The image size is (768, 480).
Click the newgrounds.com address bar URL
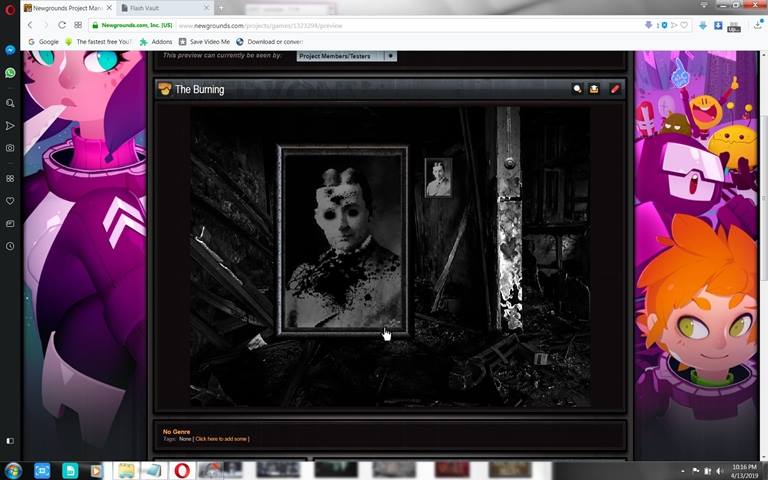[260, 25]
